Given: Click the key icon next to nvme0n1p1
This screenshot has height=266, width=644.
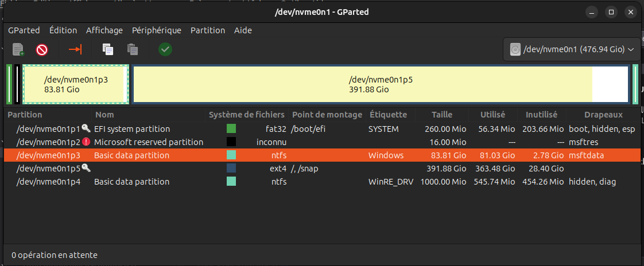Looking at the screenshot, I should (86, 128).
